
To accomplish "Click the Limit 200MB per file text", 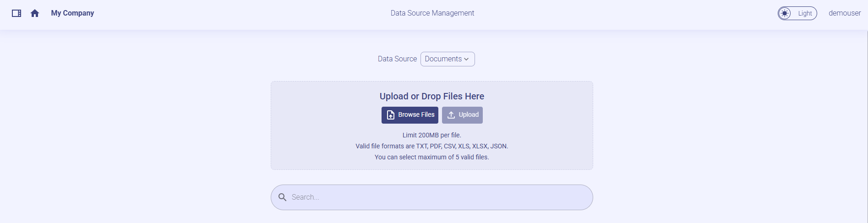I will pyautogui.click(x=431, y=135).
